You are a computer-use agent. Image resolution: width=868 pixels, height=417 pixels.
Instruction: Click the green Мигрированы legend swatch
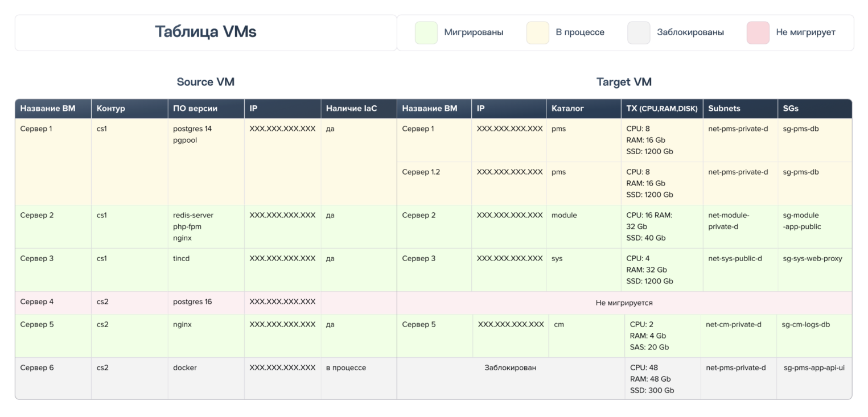click(x=426, y=32)
